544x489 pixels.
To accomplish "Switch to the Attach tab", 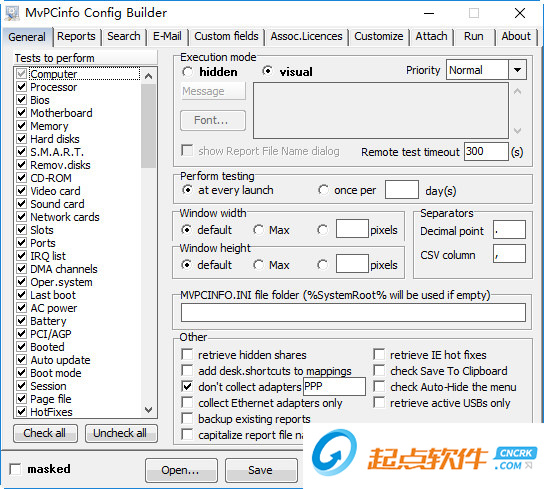I will pyautogui.click(x=431, y=36).
